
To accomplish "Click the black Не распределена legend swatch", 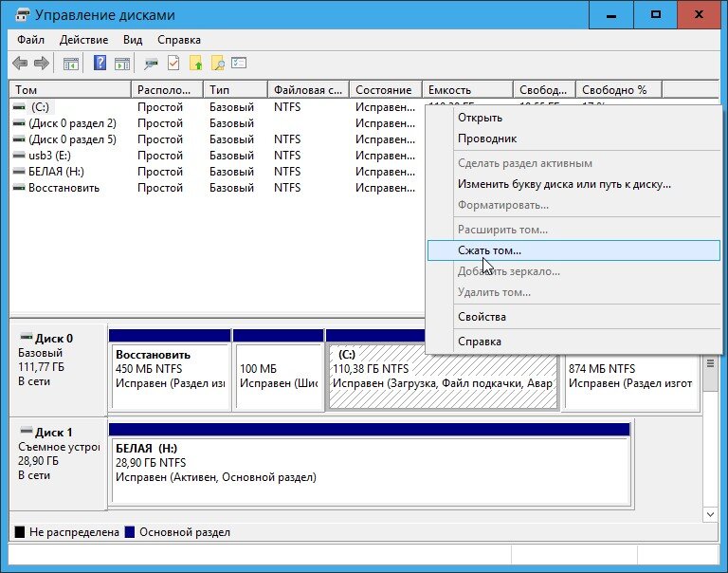I will tap(20, 532).
